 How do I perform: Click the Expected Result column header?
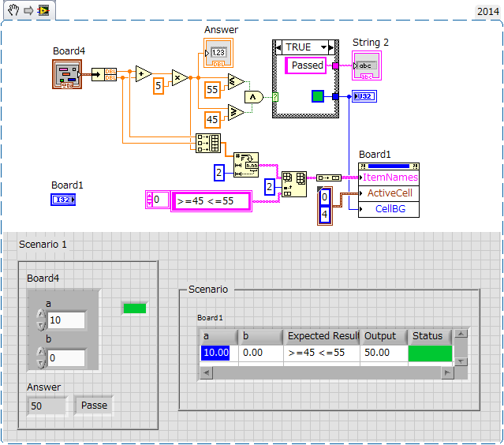tap(321, 336)
